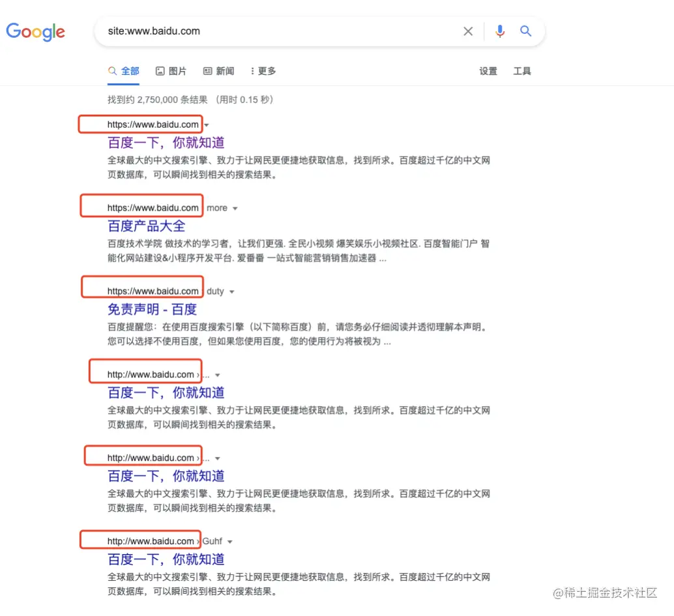Open the 更多 menu

263,71
